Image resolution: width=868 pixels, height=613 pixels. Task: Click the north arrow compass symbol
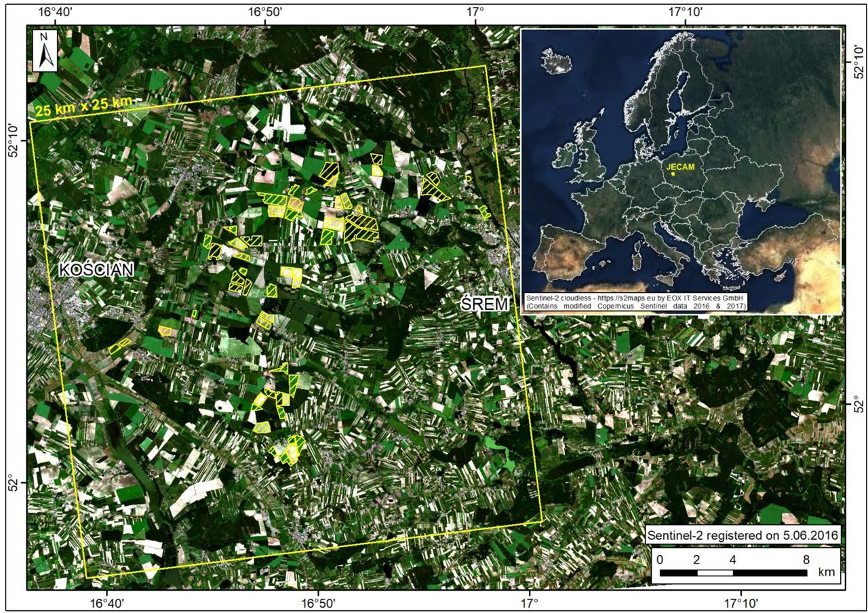tap(45, 50)
